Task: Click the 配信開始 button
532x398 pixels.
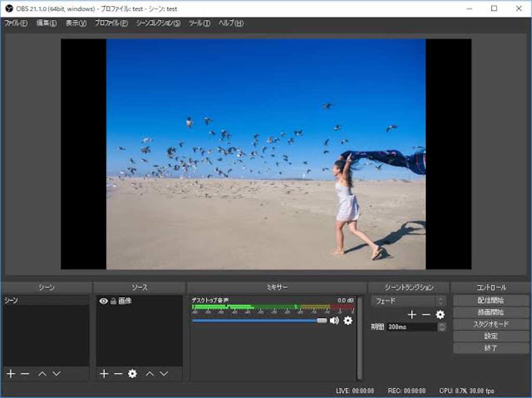Action: pos(490,300)
